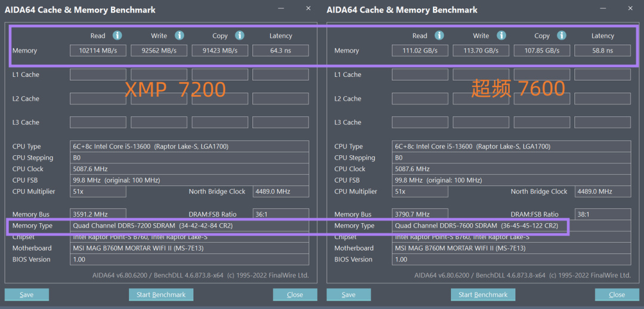Minimize the DDR5-7200 benchmark window

(281, 8)
